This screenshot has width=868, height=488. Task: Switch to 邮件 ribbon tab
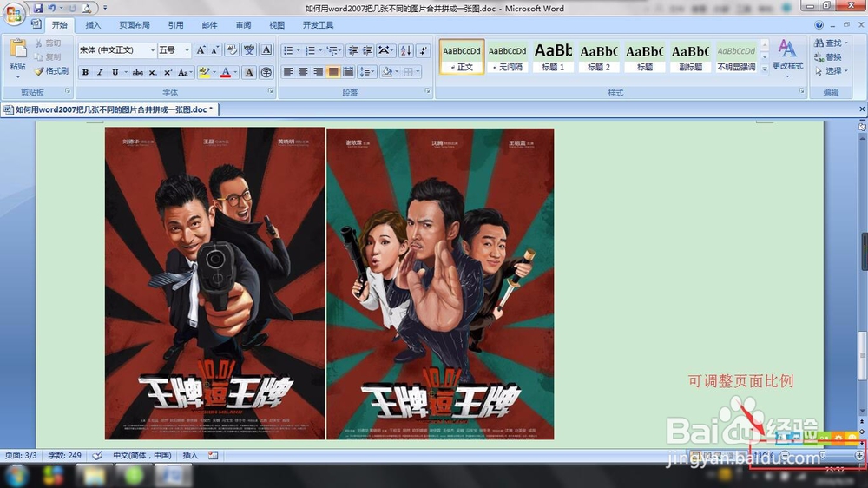(x=209, y=25)
